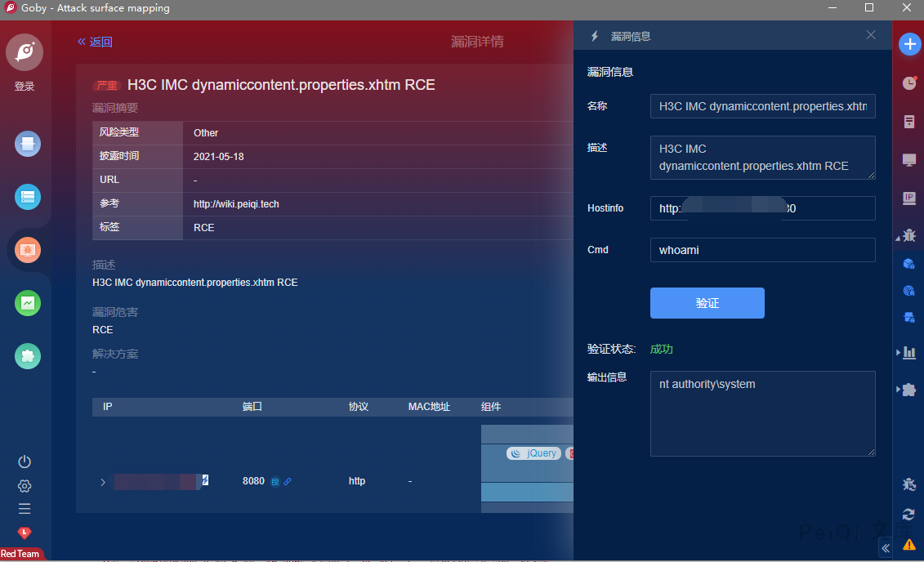Screen dimensions: 924x562
Task: Click the blue plus new scan button
Action: (x=909, y=44)
